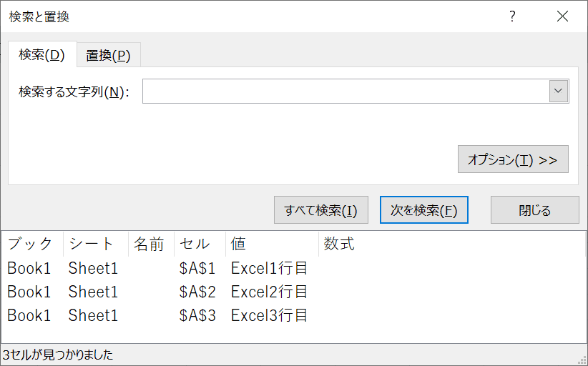Click the 閉じる button
Viewport: 588px width, 366px height.
point(535,210)
